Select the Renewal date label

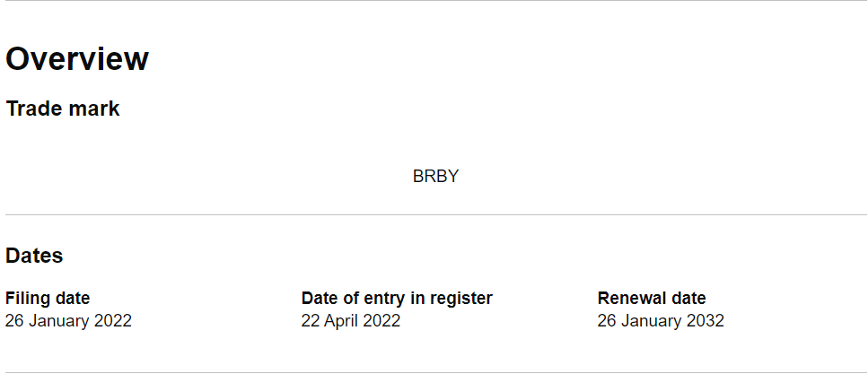652,299
